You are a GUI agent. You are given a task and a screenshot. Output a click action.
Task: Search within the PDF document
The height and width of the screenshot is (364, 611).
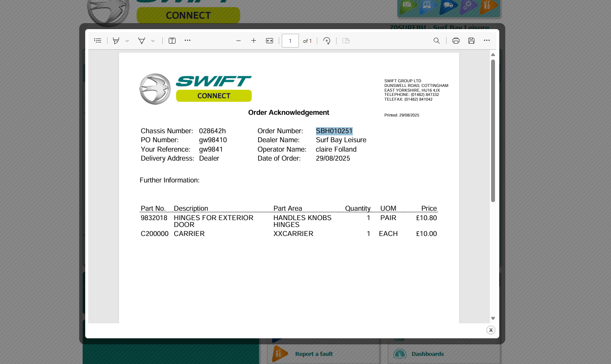click(436, 41)
